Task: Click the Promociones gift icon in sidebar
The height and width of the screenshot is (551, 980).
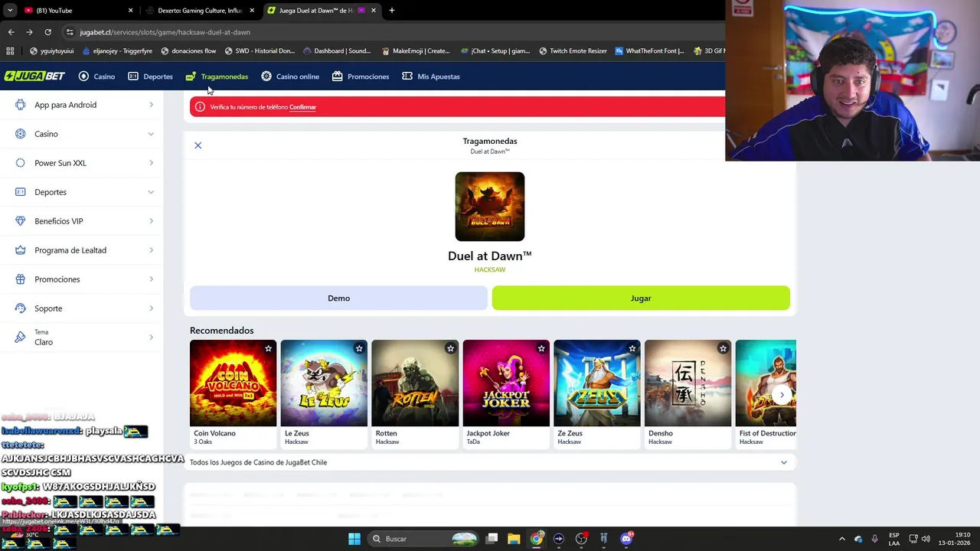Action: pos(21,279)
